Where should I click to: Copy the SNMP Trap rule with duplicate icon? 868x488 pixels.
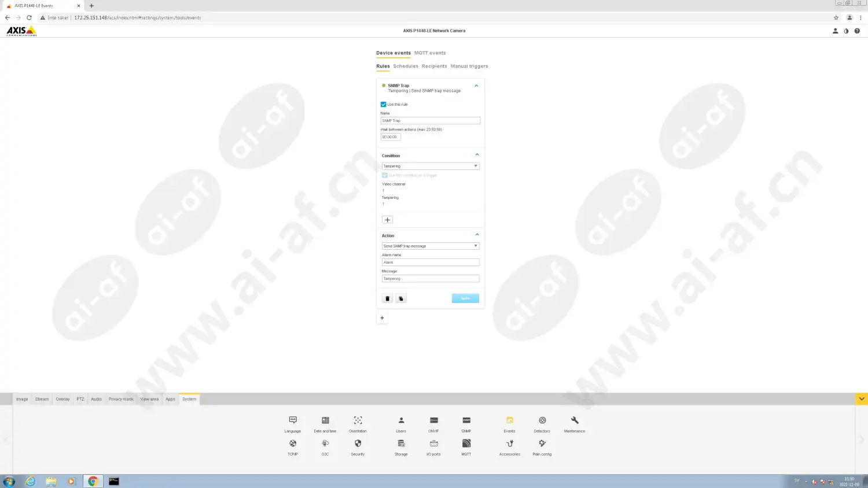(401, 298)
